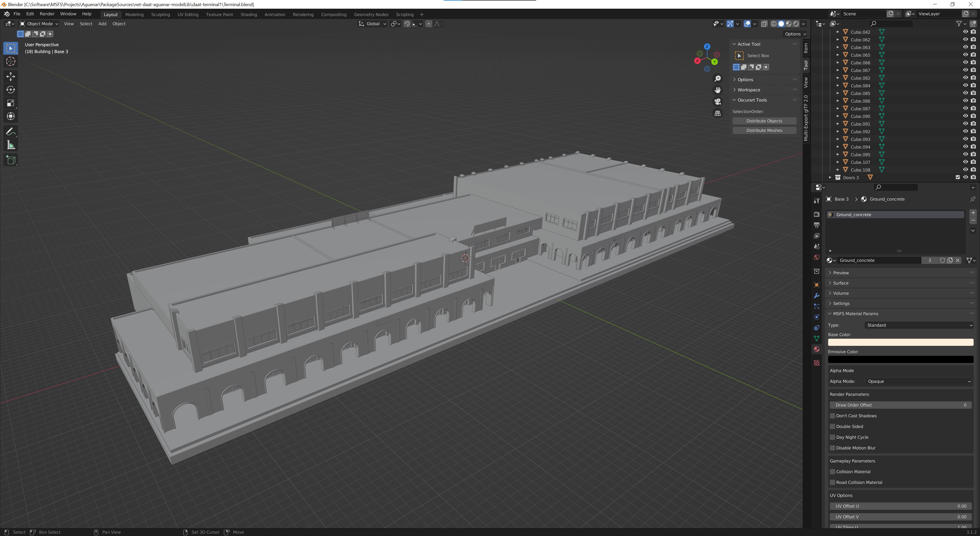Select the Rotate tool
This screenshot has height=536, width=980.
tap(11, 90)
